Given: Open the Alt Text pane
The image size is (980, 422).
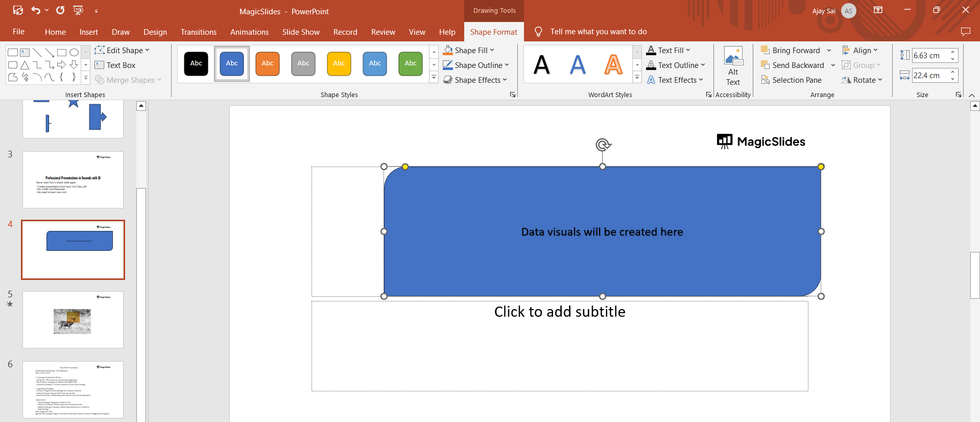Looking at the screenshot, I should point(733,66).
